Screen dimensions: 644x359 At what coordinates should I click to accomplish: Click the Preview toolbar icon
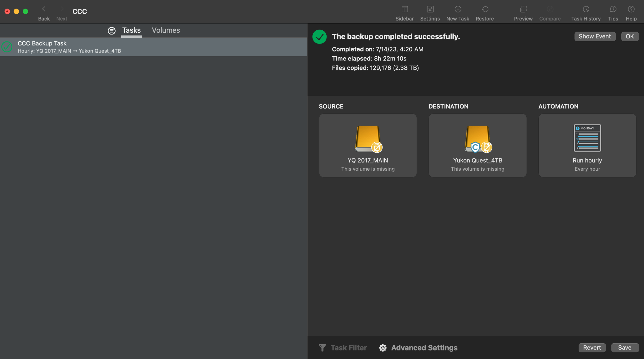coord(523,9)
